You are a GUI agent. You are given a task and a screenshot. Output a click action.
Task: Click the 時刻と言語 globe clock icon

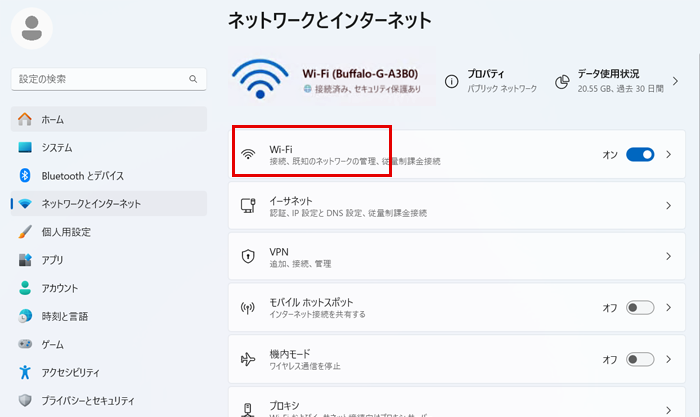point(25,316)
